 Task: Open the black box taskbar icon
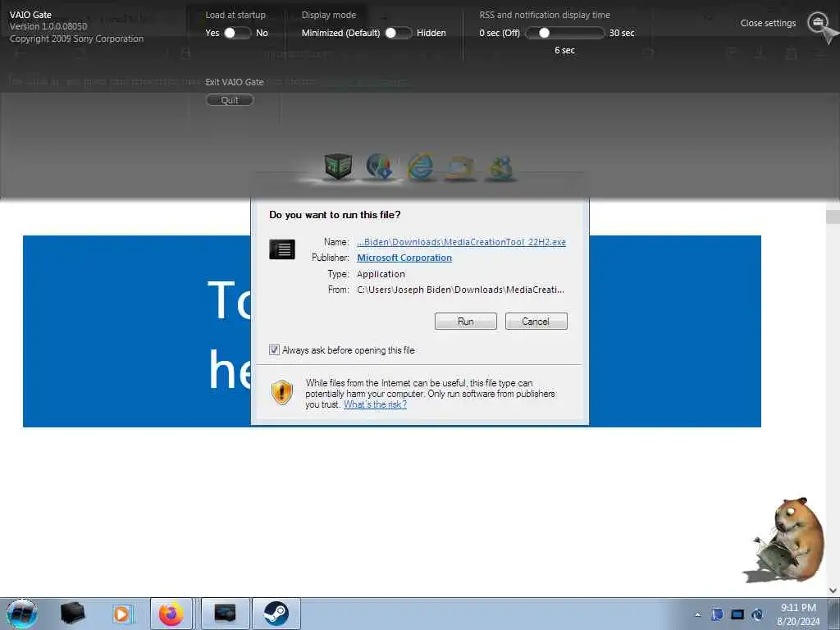click(72, 614)
